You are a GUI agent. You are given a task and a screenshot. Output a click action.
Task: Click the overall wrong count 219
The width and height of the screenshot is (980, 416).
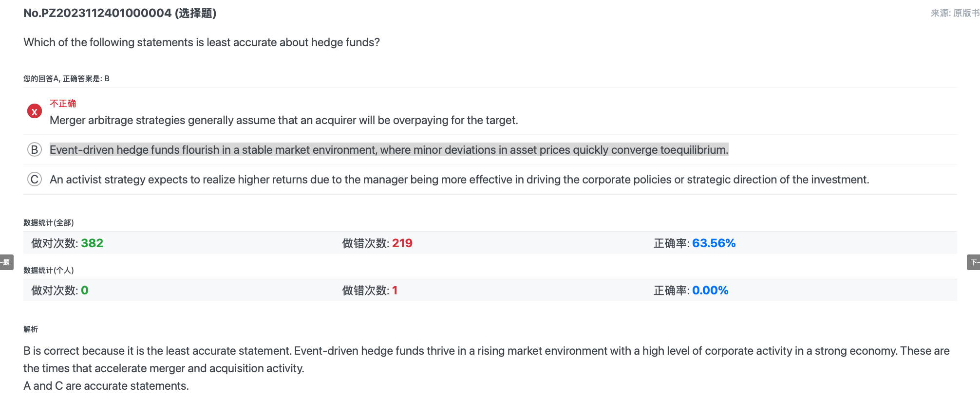click(x=402, y=243)
